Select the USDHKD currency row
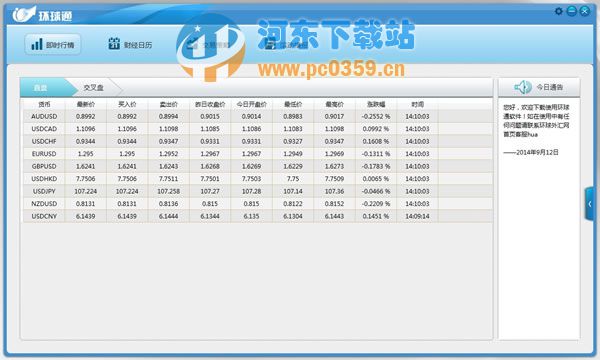 pyautogui.click(x=258, y=179)
